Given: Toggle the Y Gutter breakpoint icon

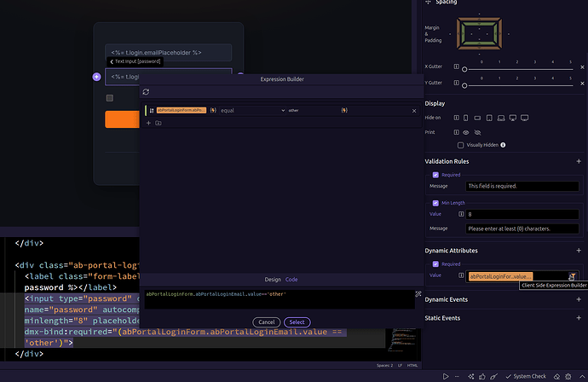Looking at the screenshot, I should 457,83.
